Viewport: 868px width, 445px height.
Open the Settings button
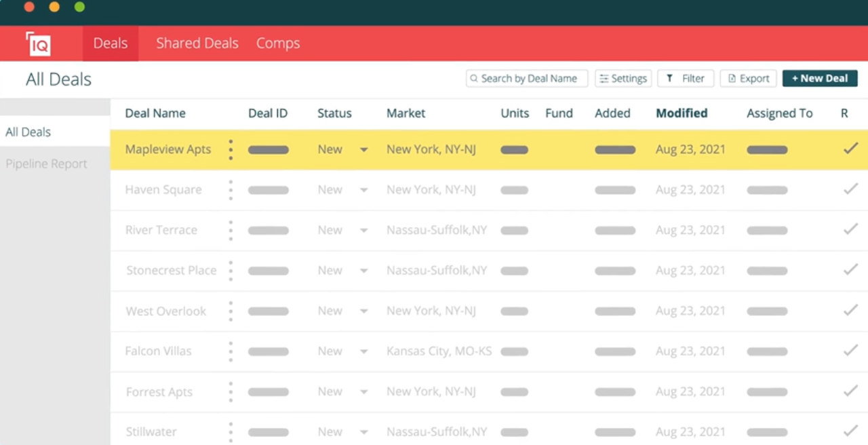623,79
